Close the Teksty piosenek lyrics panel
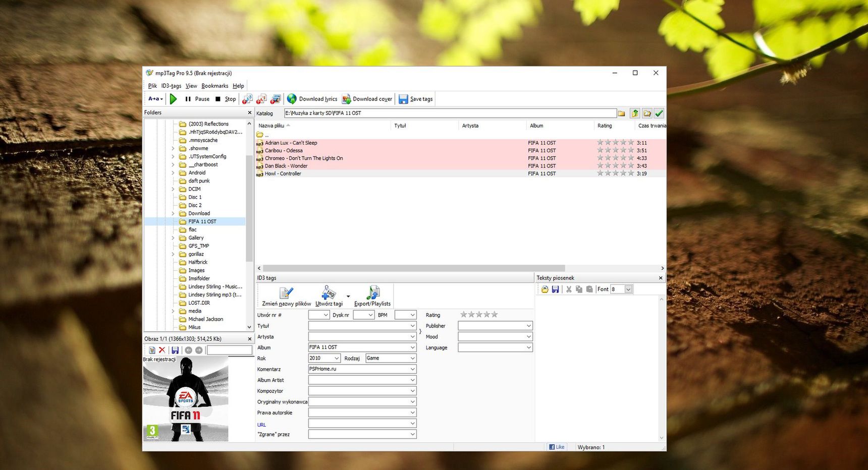Viewport: 868px width, 470px height. [x=661, y=278]
